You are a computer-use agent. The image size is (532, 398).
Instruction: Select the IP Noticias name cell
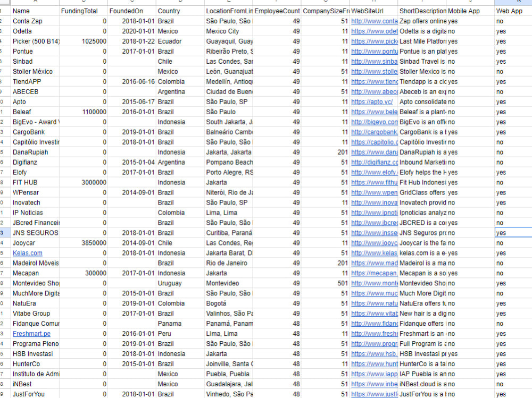[35, 213]
